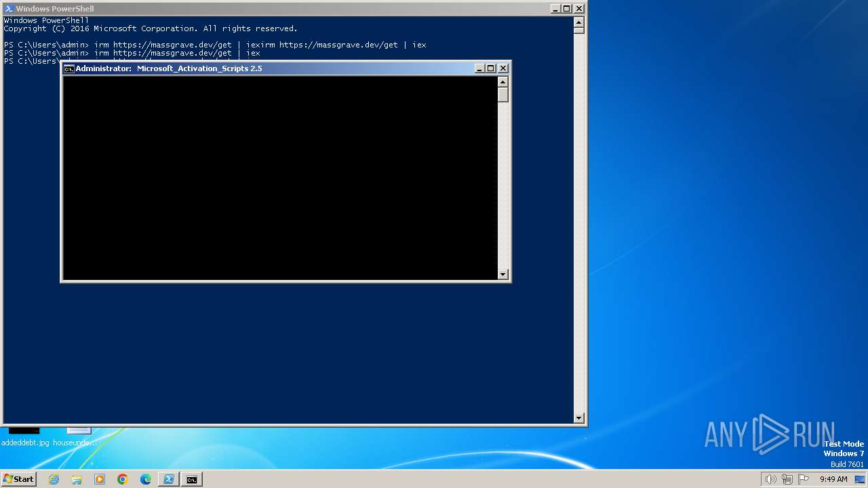Close the Windows PowerShell window

tap(579, 9)
